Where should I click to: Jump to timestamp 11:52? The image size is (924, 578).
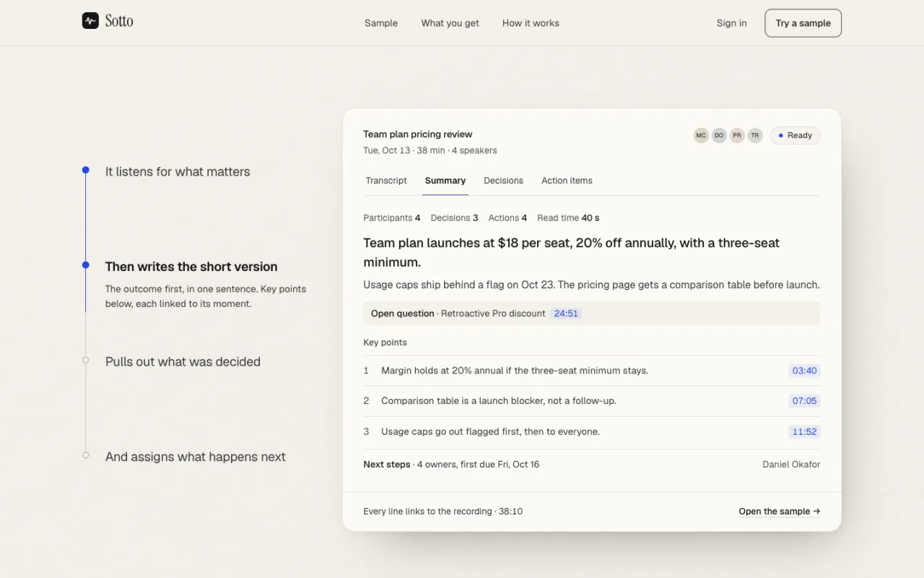[x=804, y=431]
